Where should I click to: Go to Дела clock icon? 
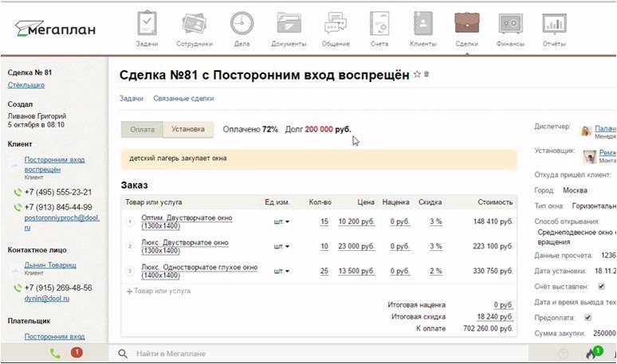pos(242,25)
